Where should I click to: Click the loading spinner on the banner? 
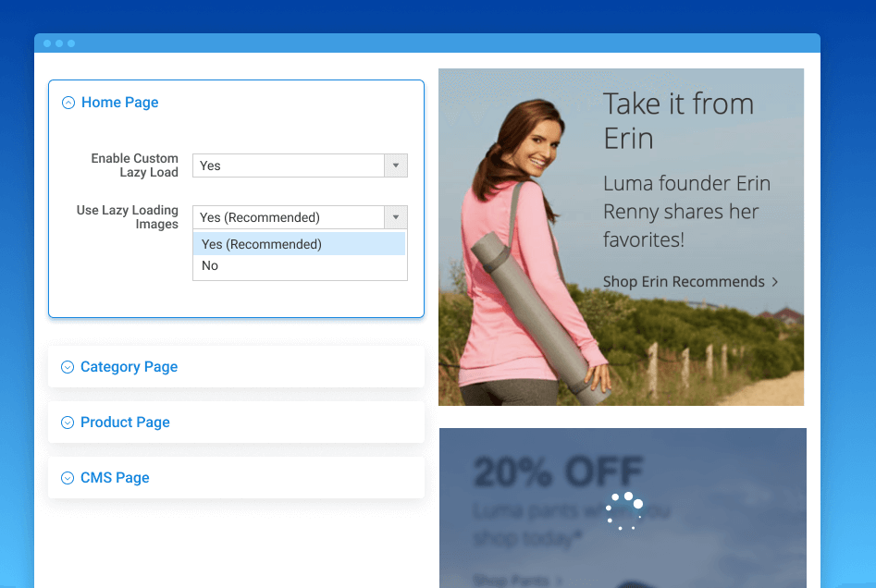pyautogui.click(x=624, y=511)
